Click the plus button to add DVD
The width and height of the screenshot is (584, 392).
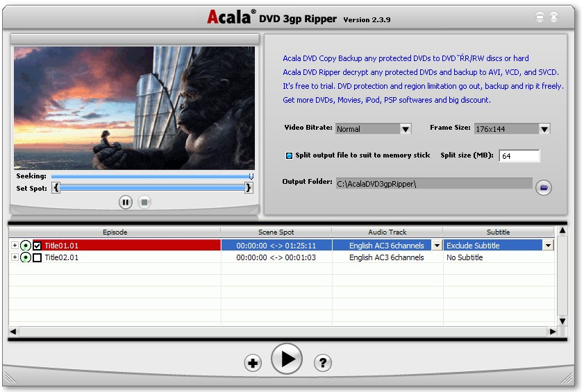click(x=253, y=363)
